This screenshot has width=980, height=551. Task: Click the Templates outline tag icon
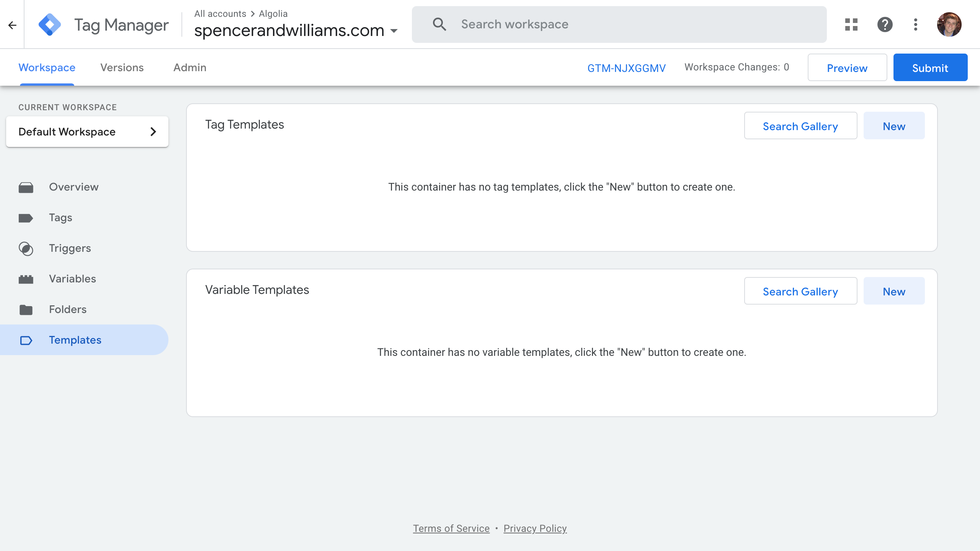pos(26,340)
